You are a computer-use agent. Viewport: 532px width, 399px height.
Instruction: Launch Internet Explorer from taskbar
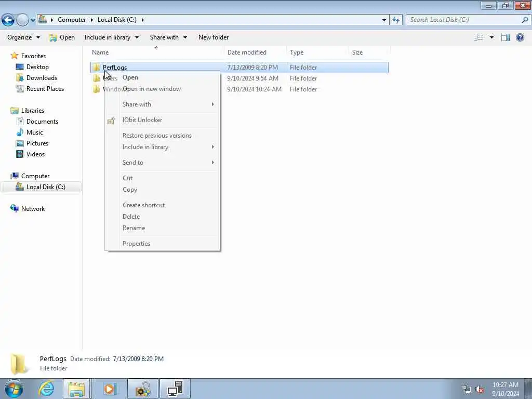pyautogui.click(x=46, y=389)
